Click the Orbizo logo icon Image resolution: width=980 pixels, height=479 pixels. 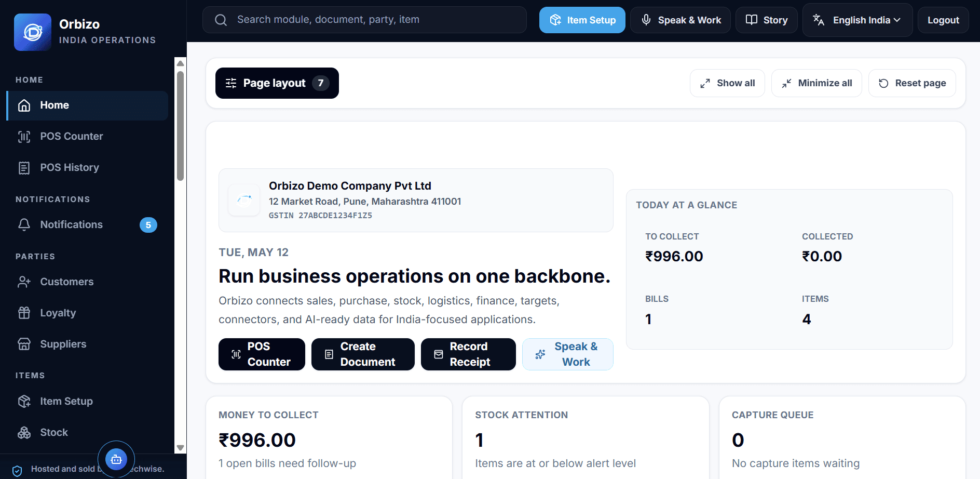click(x=33, y=32)
